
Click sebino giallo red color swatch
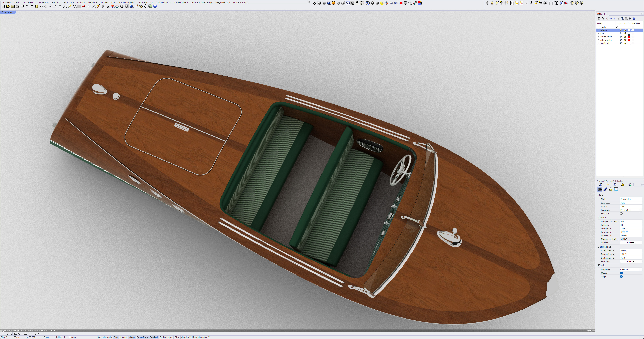pos(629,40)
